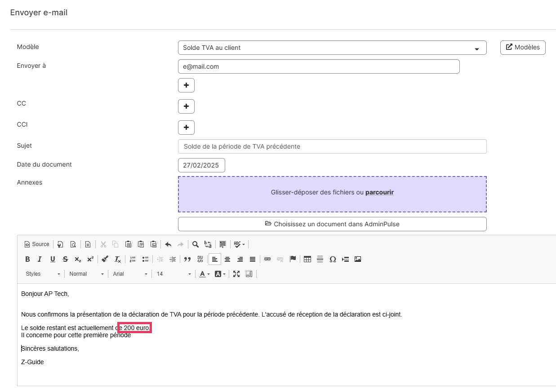Expand the Arial font dropdown
The height and width of the screenshot is (392, 556).
point(130,274)
